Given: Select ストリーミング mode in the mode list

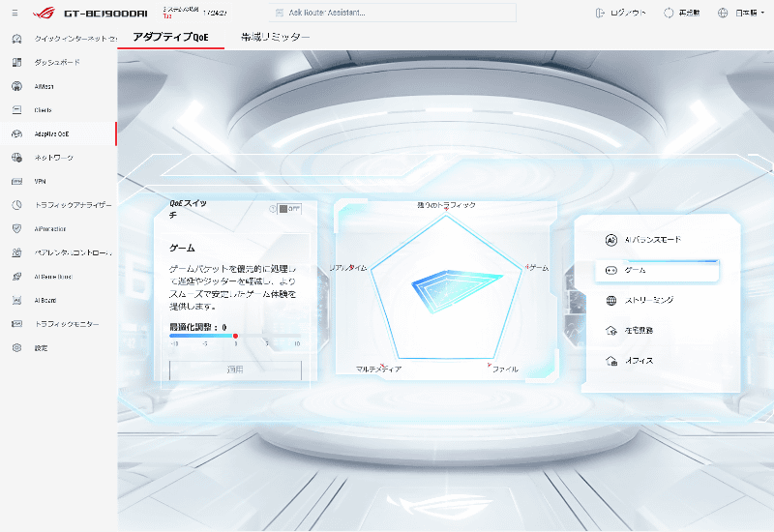Looking at the screenshot, I should 657,300.
